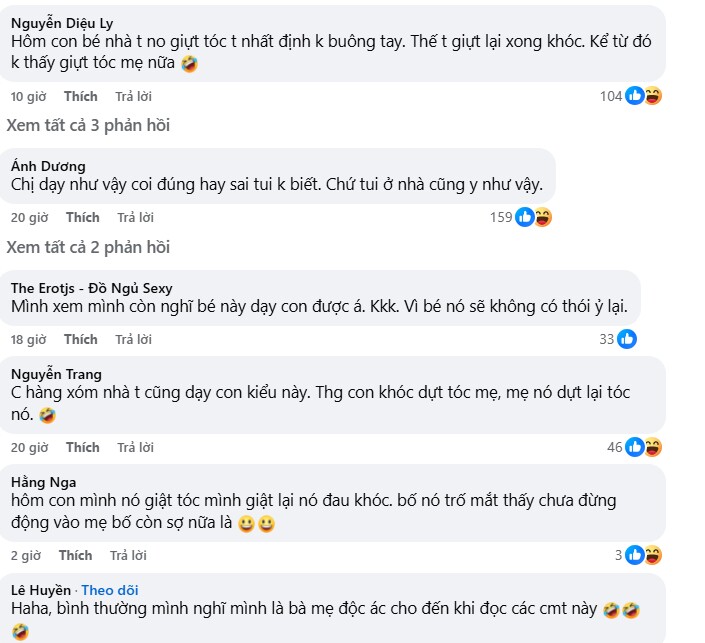
Task: Click reaction icons on Hằng Nga's comment
Action: coord(643,555)
